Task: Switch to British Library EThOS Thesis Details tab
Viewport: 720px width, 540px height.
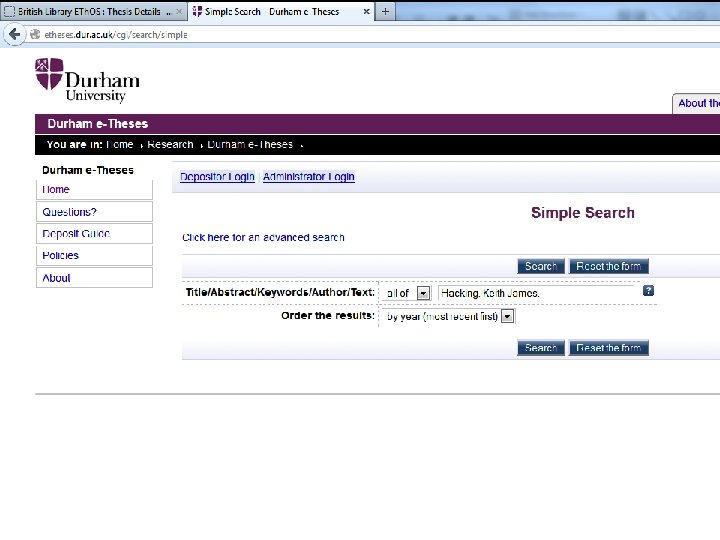Action: pyautogui.click(x=94, y=11)
